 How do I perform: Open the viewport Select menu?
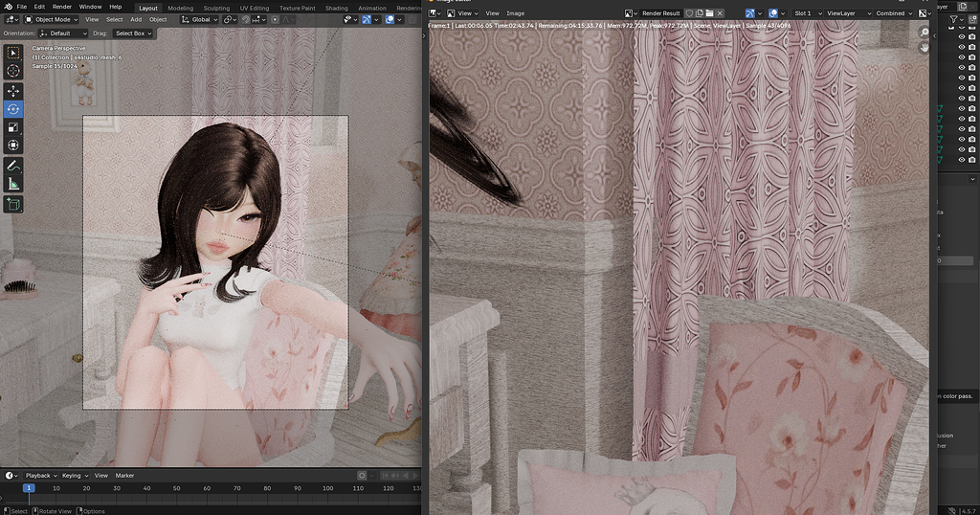point(115,19)
